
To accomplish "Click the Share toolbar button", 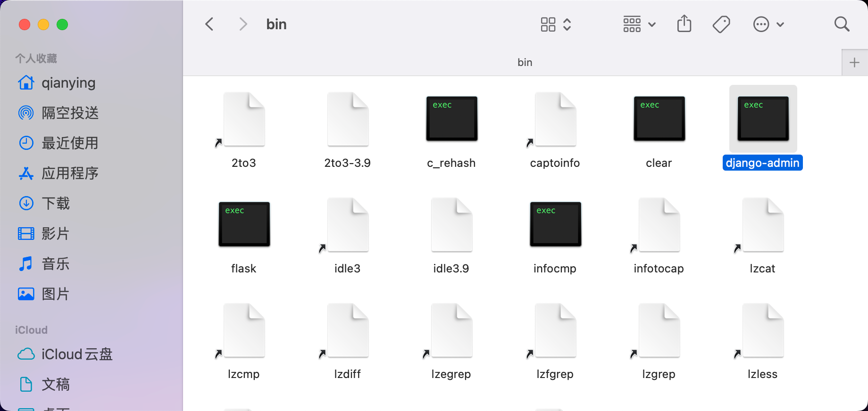I will (684, 24).
